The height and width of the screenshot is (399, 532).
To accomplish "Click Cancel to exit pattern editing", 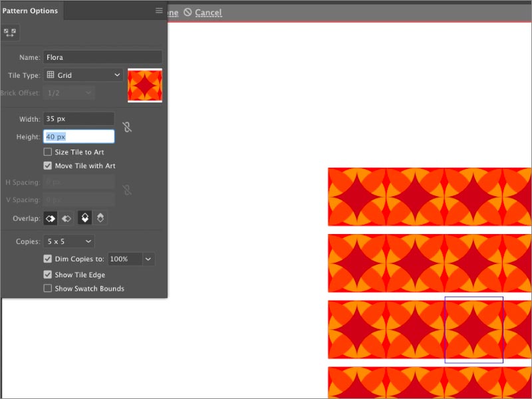I will 208,13.
